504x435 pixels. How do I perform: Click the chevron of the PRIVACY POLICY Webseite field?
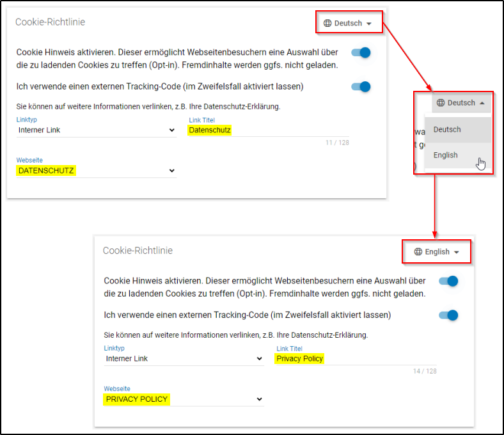pos(259,399)
